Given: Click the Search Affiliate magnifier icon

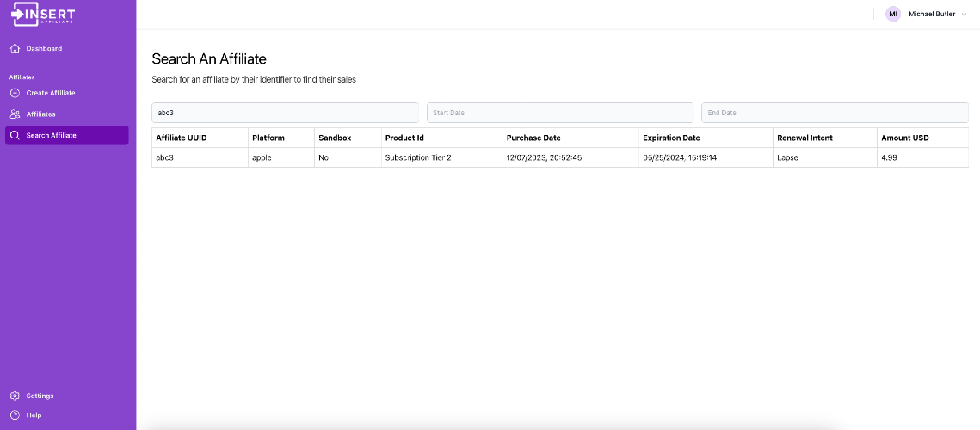Looking at the screenshot, I should 15,135.
